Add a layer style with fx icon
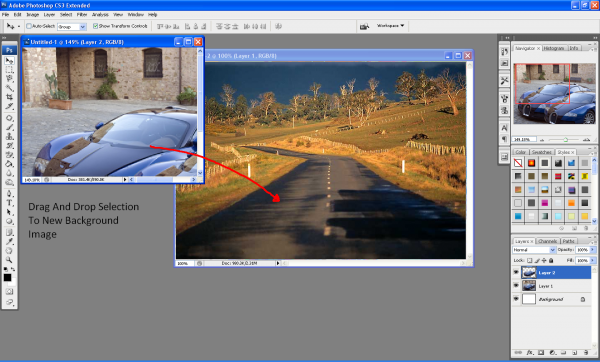The image size is (600, 362). pyautogui.click(x=530, y=352)
